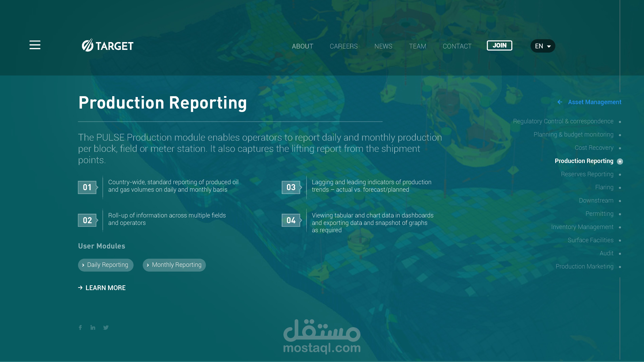Open the Twitter social icon

[x=106, y=327]
